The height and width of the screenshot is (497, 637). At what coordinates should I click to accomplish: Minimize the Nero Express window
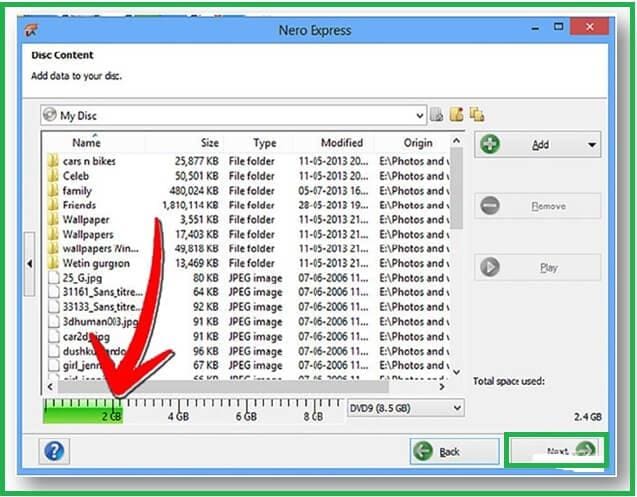[536, 28]
